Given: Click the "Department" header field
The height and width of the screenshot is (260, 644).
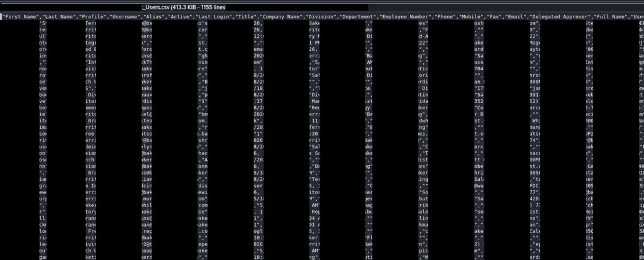Looking at the screenshot, I should pos(358,17).
